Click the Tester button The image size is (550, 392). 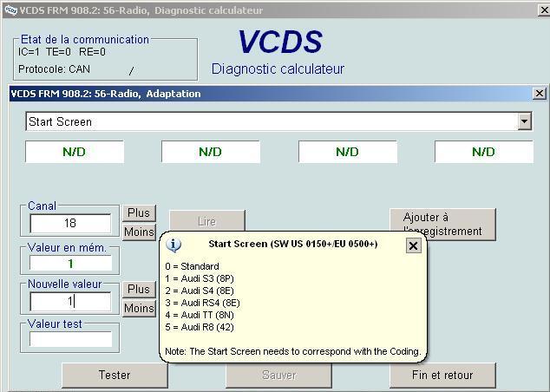click(x=115, y=375)
